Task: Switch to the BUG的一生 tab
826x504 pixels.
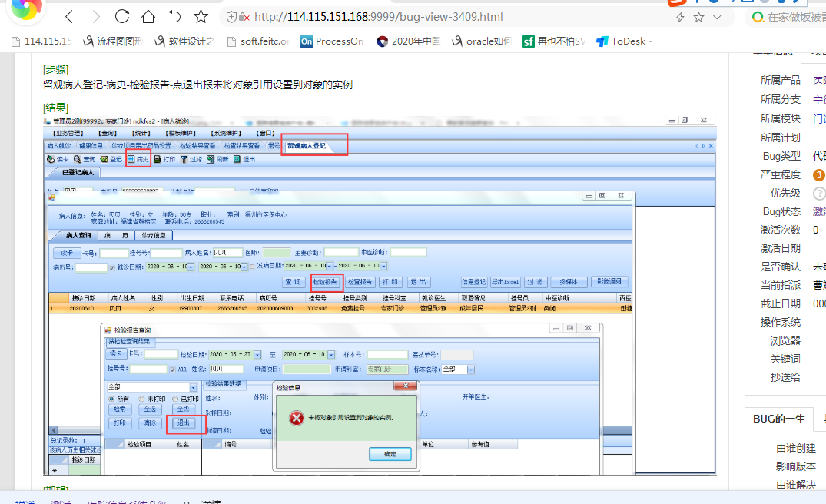Action: (x=779, y=419)
